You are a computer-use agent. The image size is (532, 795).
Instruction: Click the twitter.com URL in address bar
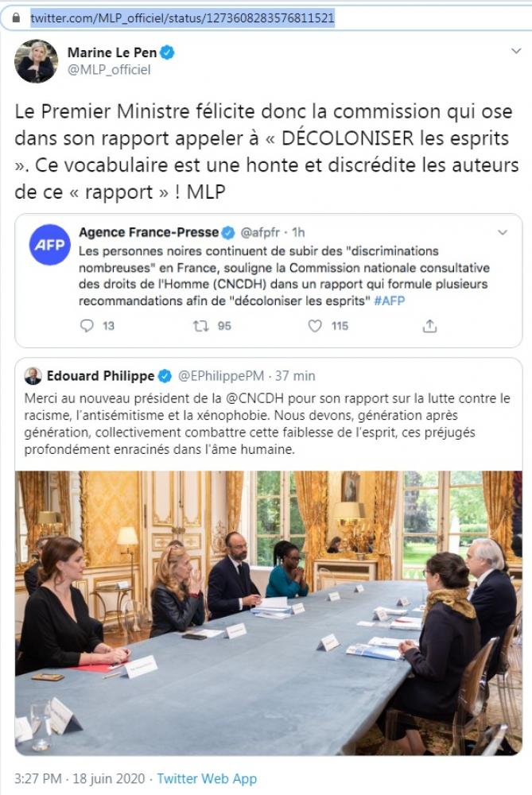coord(183,18)
